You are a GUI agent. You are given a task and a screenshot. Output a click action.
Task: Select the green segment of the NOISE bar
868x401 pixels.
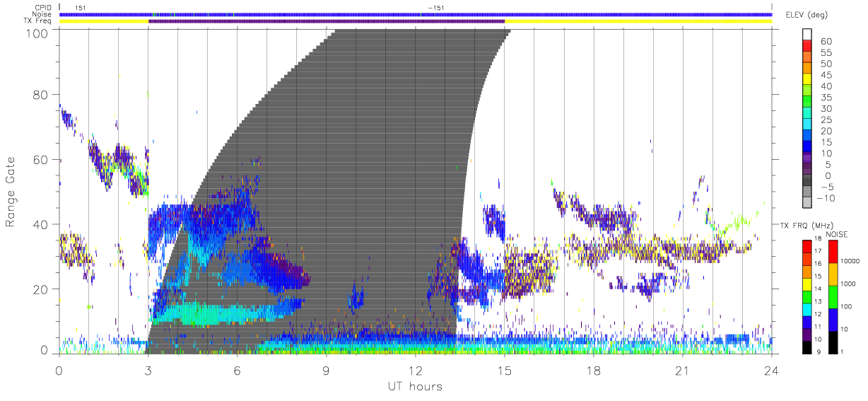(x=833, y=296)
